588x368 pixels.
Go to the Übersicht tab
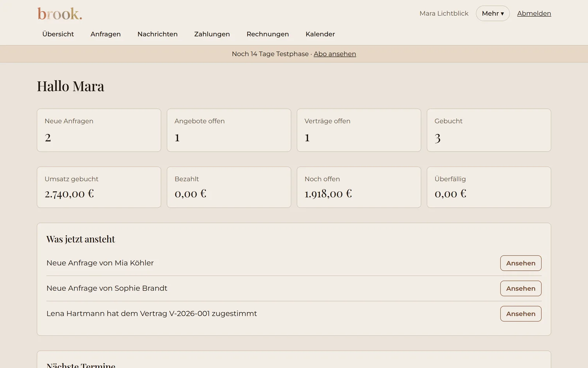(58, 34)
